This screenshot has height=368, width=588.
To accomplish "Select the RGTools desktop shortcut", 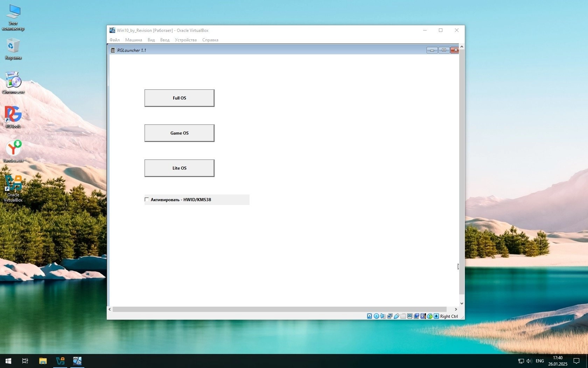I will click(x=13, y=117).
